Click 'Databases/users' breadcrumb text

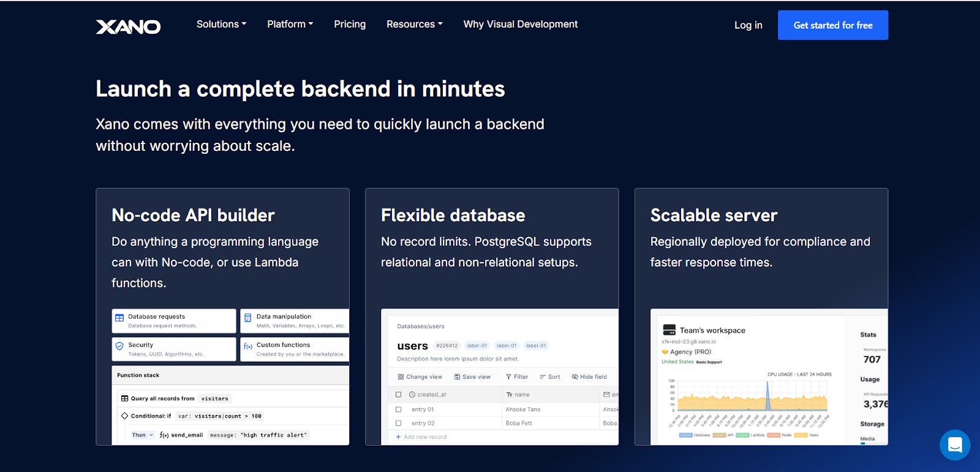421,326
